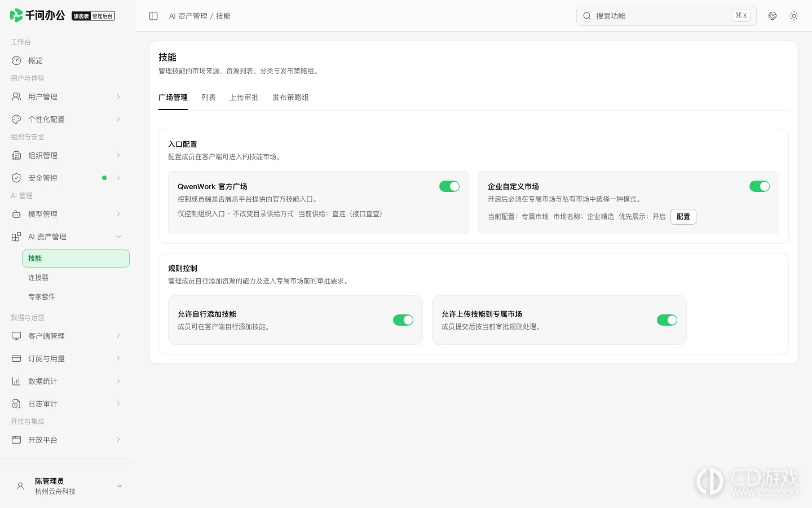812x508 pixels.
Task: Expand the 数据统计 chevron
Action: tap(118, 381)
